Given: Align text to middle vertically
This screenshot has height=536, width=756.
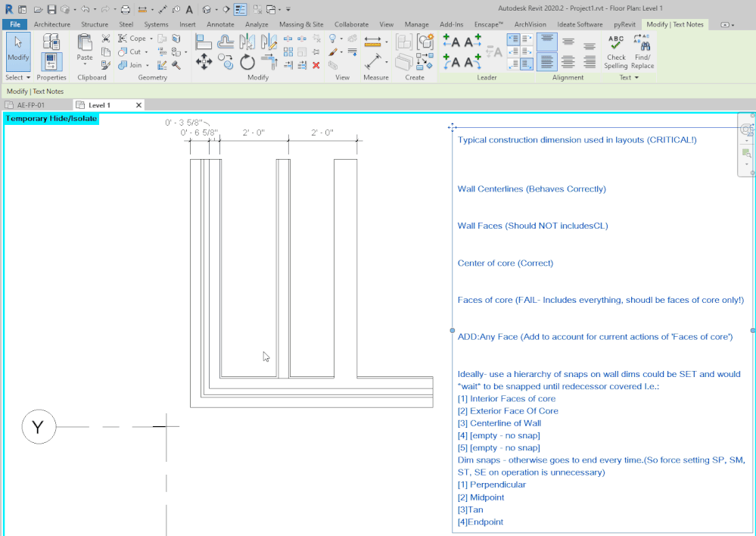Looking at the screenshot, I should click(568, 42).
